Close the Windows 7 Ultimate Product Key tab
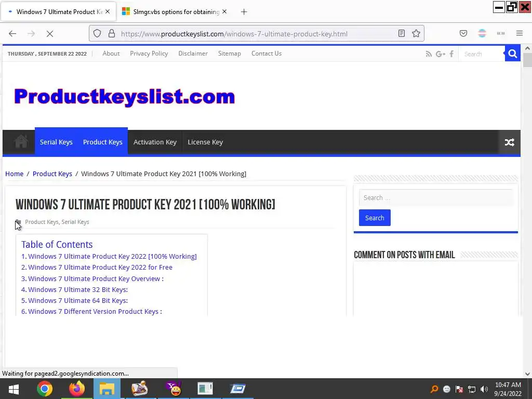Screen dimensions: 532x399 (107, 11)
